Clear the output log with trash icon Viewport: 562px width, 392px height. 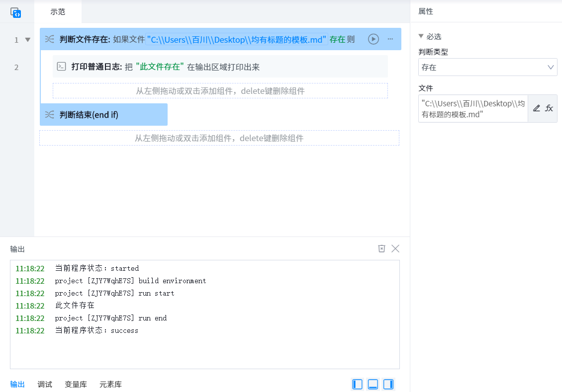381,248
